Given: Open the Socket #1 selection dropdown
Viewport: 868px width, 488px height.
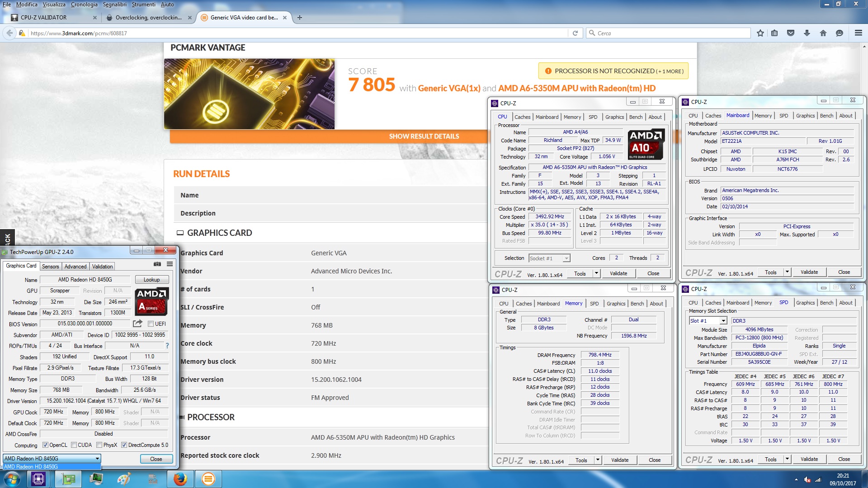Looking at the screenshot, I should coord(549,258).
